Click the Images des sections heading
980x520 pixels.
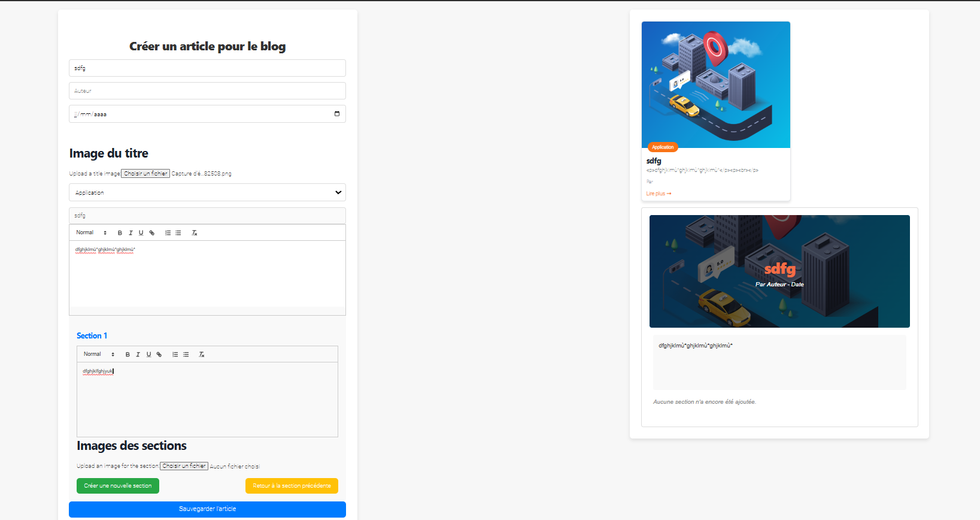pos(132,446)
